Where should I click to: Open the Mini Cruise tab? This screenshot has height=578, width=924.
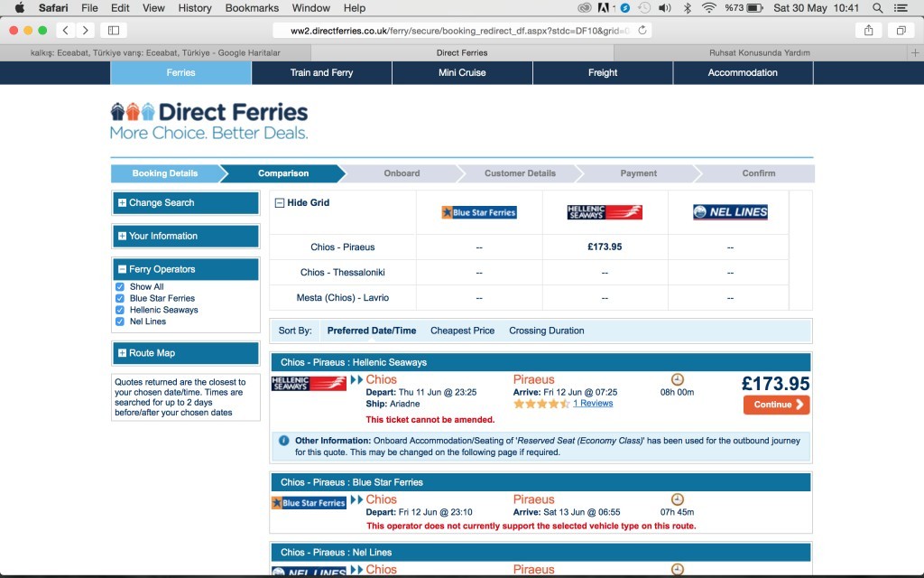tap(462, 72)
